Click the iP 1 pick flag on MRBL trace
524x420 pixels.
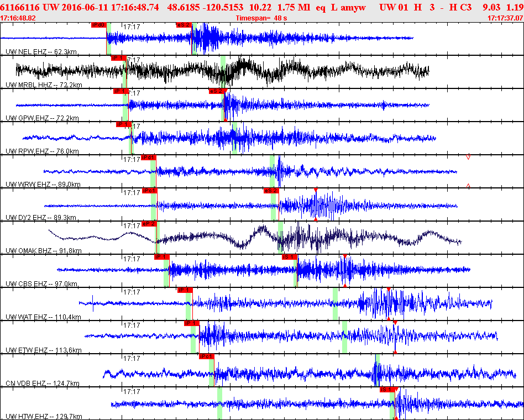tap(119, 58)
